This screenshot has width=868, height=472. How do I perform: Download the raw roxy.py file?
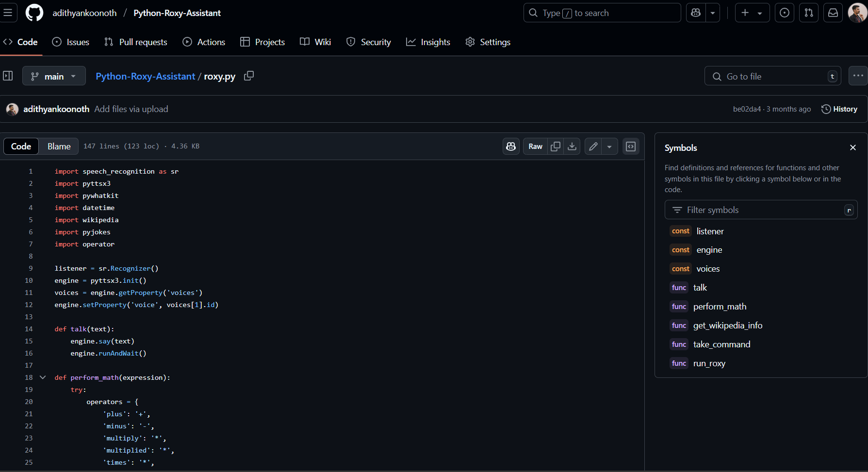[572, 146]
